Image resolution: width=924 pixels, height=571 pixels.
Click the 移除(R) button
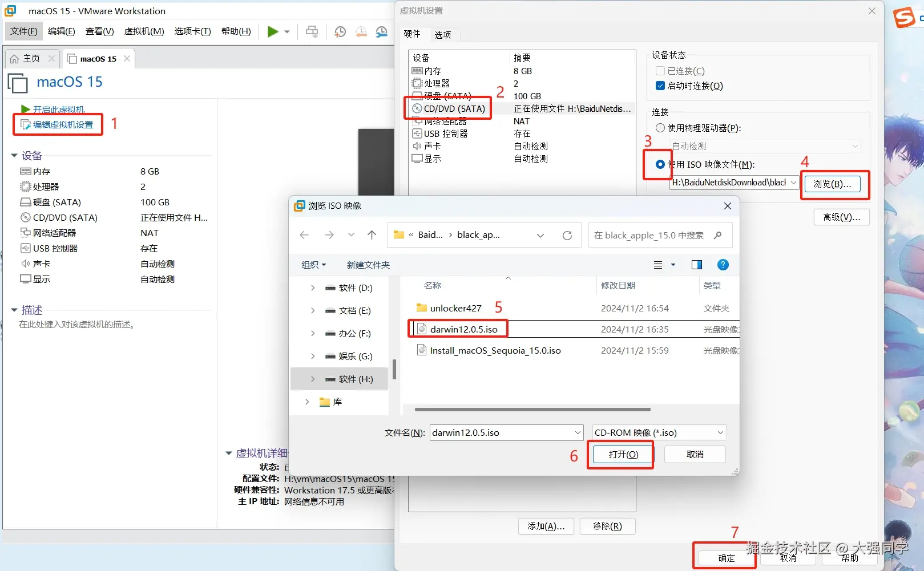pos(607,526)
